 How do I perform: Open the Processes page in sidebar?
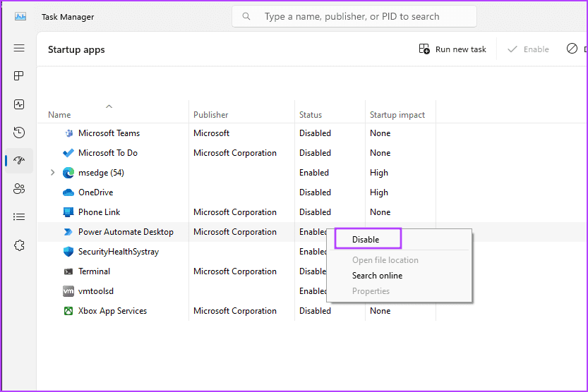(x=19, y=76)
